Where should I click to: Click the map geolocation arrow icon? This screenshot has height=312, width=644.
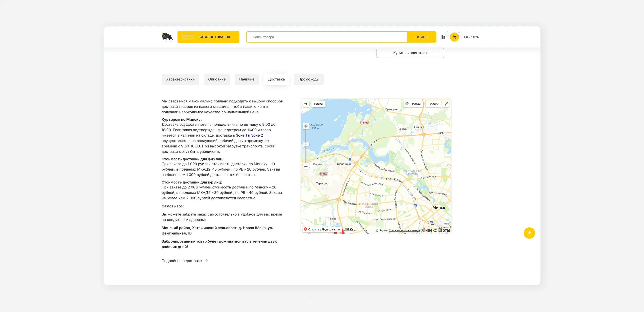[306, 104]
